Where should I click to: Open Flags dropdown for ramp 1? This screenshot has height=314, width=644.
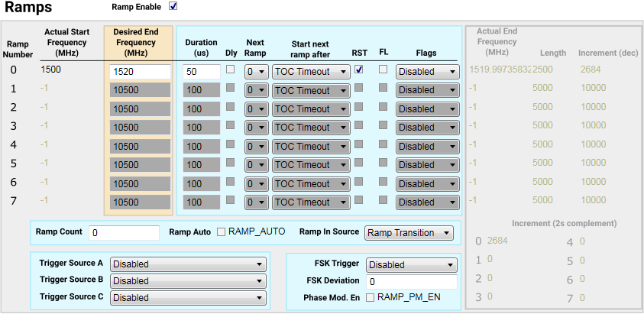tap(428, 90)
